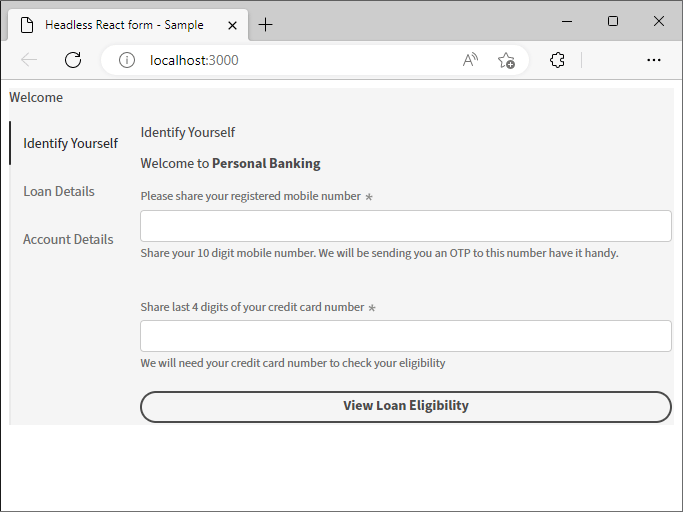
Task: Open the Account Details tab
Action: pyautogui.click(x=68, y=239)
